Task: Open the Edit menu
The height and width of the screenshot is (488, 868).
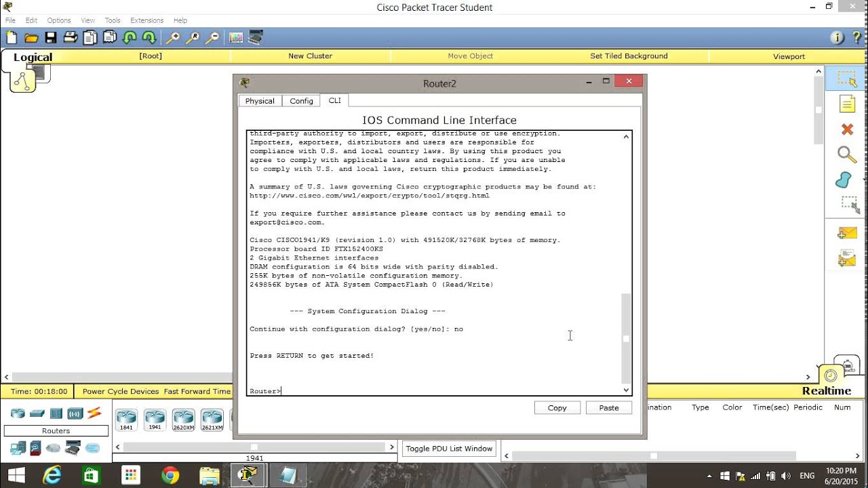Action: pos(31,20)
